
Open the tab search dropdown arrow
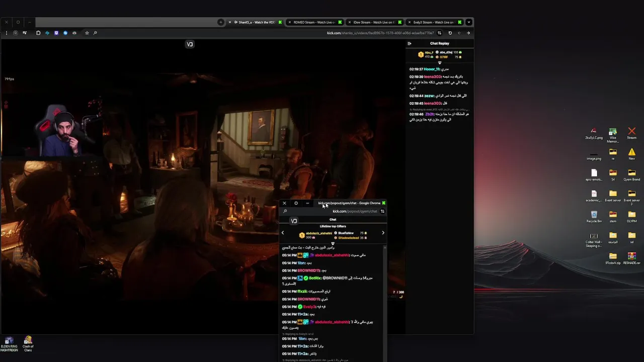click(468, 22)
